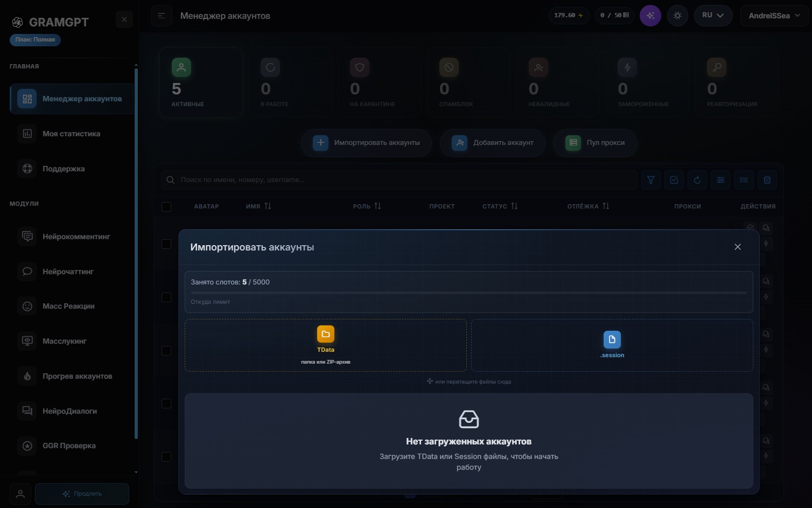Open the profile icon beside Продлить
Viewport: 812px width, 508px height.
pos(20,493)
